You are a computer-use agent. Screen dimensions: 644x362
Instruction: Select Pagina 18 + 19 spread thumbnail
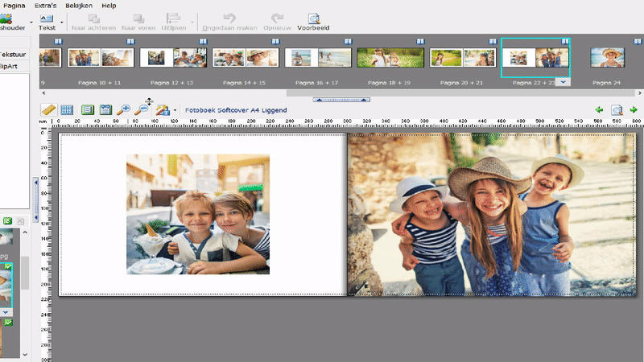[x=390, y=57]
